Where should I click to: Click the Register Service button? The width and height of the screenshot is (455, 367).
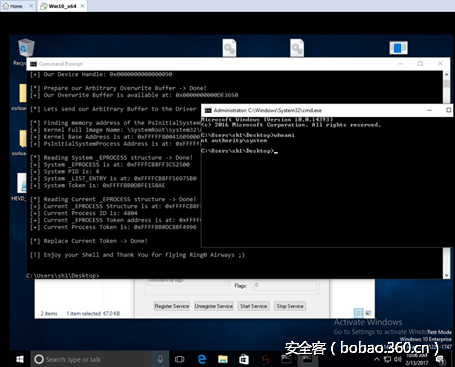pyautogui.click(x=172, y=306)
